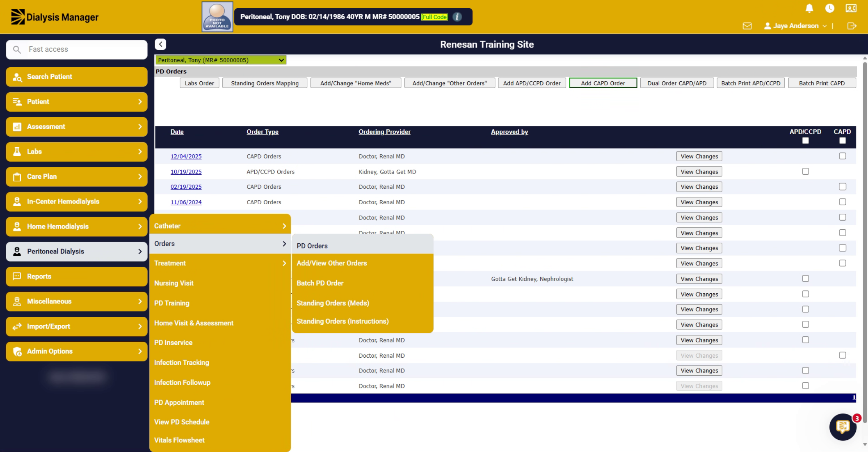Expand the In-Center Hemodialysis menu
868x452 pixels.
click(x=77, y=201)
